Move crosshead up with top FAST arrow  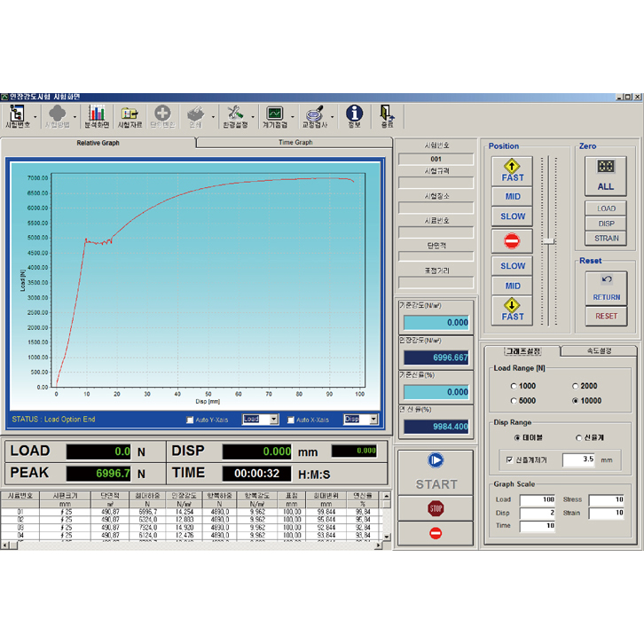[x=512, y=170]
